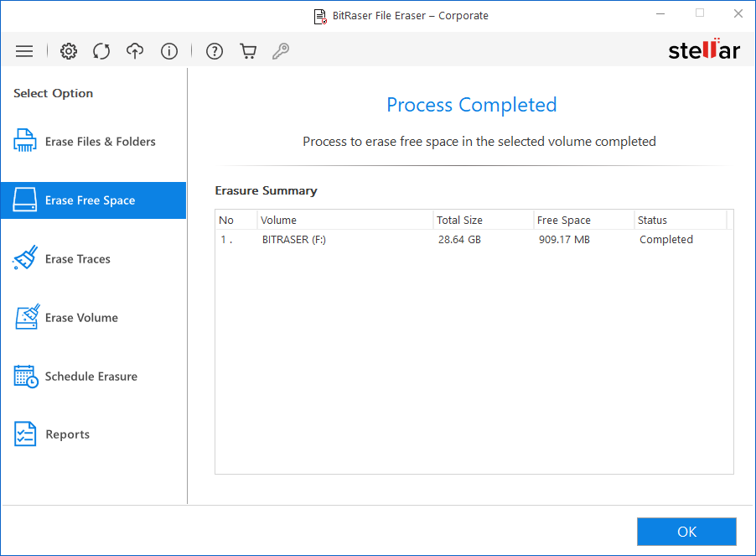
Task: Click the shopping cart icon
Action: click(248, 51)
